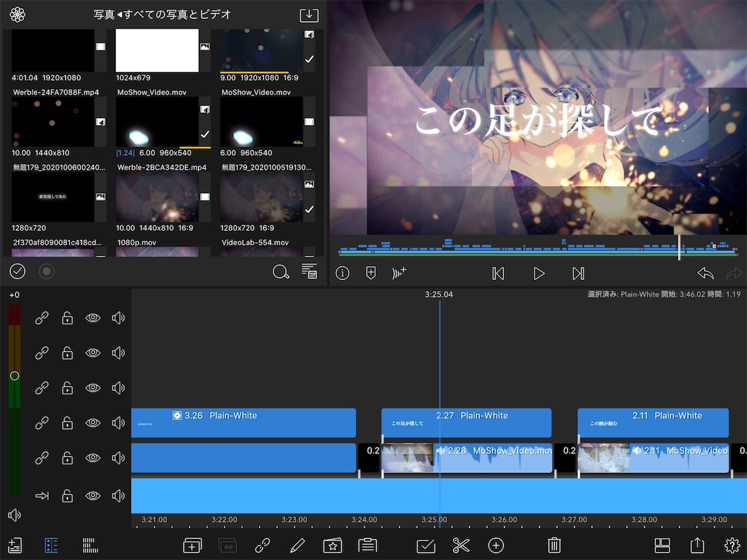This screenshot has height=560, width=747.
Task: Switch to the expanded track headers view
Action: click(51, 545)
